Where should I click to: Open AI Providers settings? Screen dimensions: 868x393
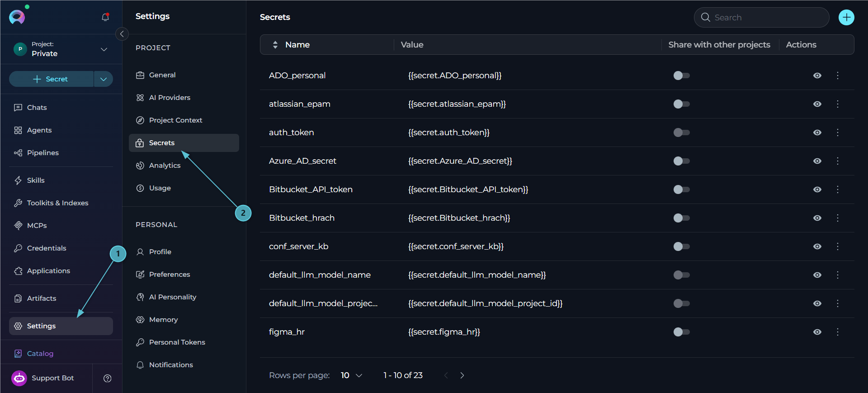pos(184,98)
